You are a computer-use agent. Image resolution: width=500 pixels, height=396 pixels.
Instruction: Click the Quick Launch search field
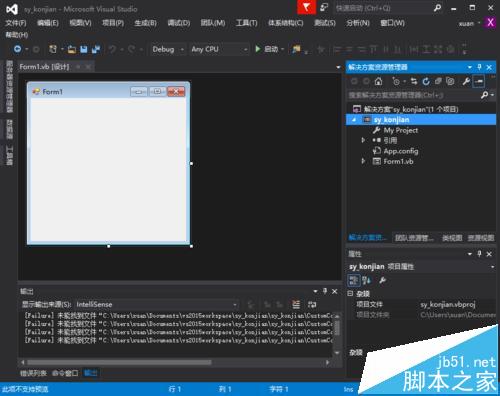click(383, 8)
